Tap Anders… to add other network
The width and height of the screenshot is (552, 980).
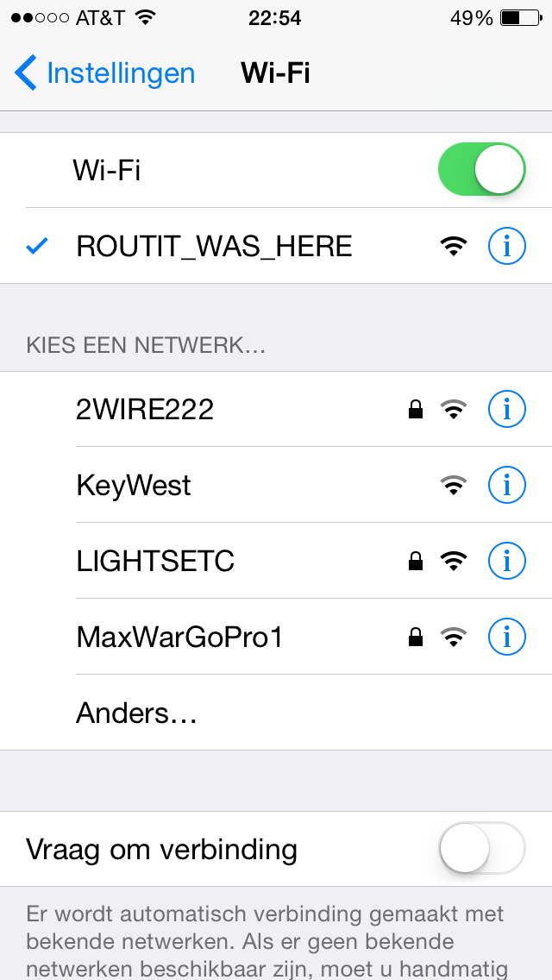coord(276,713)
